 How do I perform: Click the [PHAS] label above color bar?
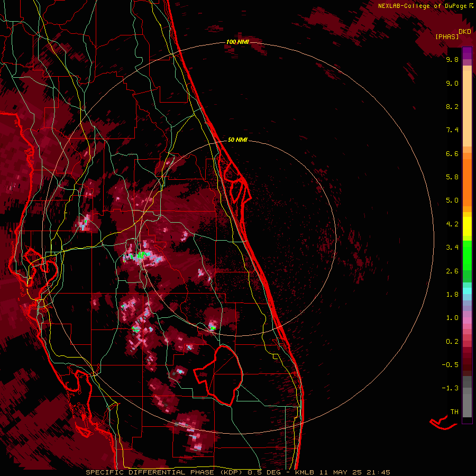point(447,37)
